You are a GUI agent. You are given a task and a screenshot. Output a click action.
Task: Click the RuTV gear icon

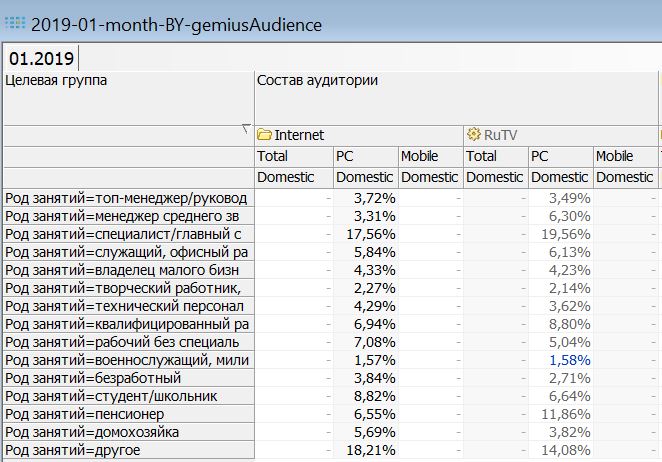click(x=474, y=135)
